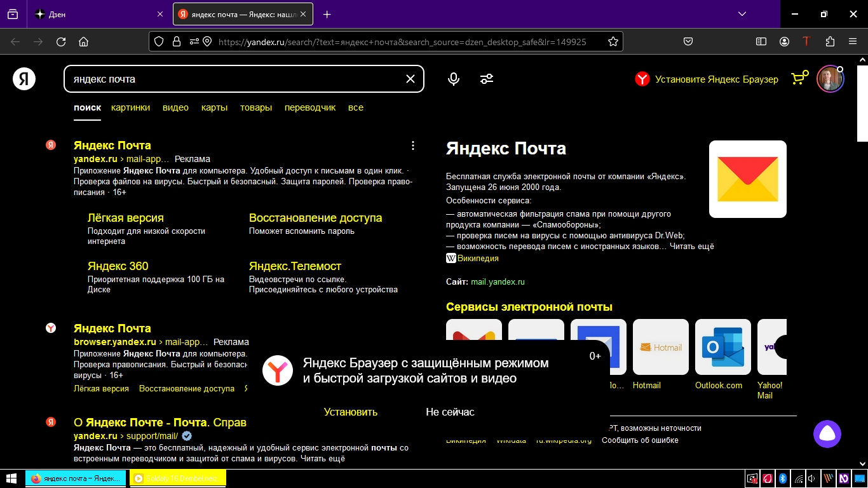
Task: Select the все search tab
Action: tap(356, 107)
